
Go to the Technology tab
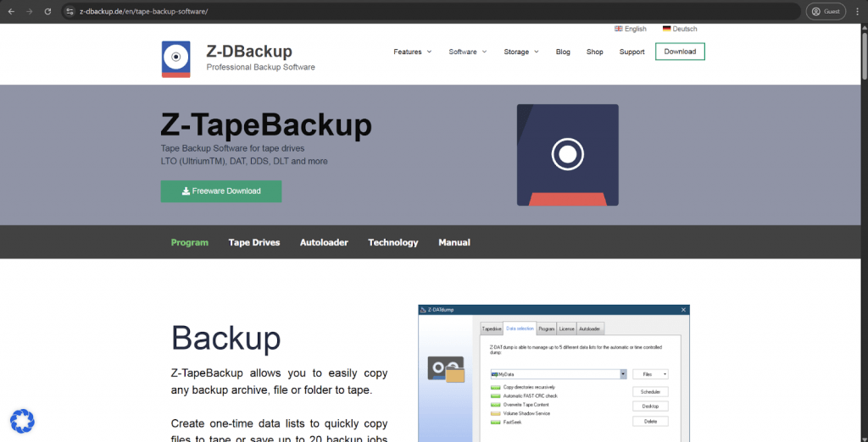tap(392, 242)
